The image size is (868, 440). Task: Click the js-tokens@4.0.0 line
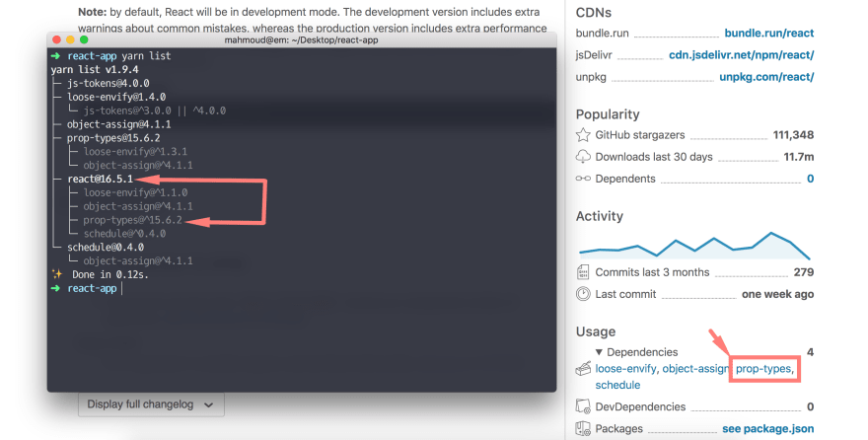click(x=108, y=83)
